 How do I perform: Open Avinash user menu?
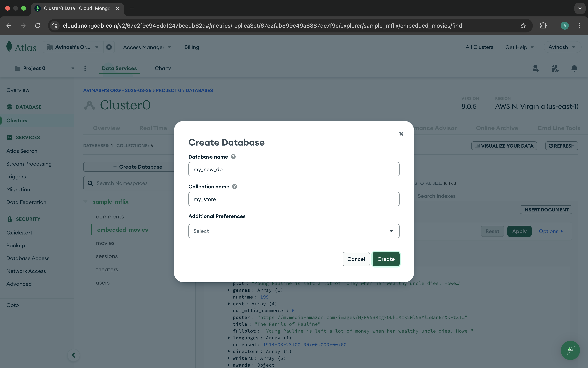tap(562, 47)
